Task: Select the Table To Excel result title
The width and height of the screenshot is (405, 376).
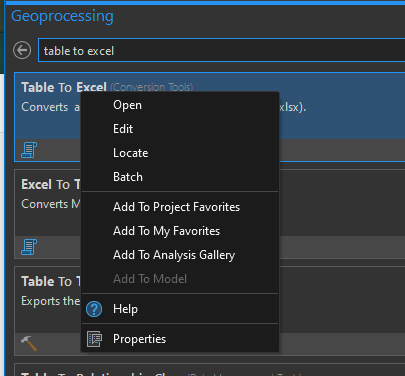Action: [x=64, y=87]
